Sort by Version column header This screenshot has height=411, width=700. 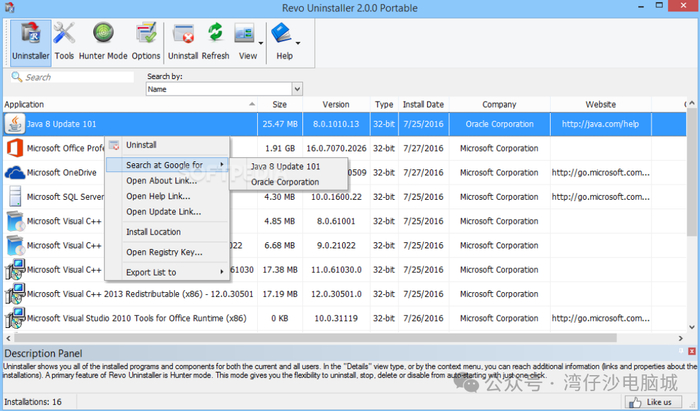coord(336,104)
